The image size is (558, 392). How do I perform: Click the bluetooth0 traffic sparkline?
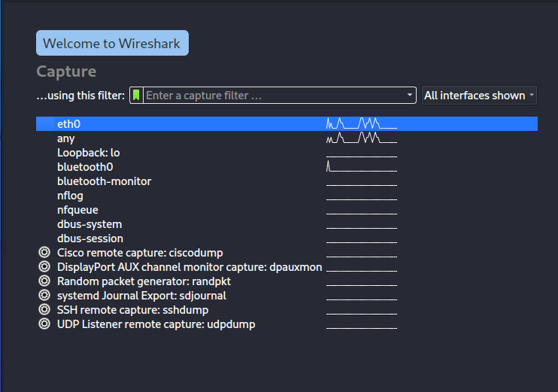coord(362,166)
